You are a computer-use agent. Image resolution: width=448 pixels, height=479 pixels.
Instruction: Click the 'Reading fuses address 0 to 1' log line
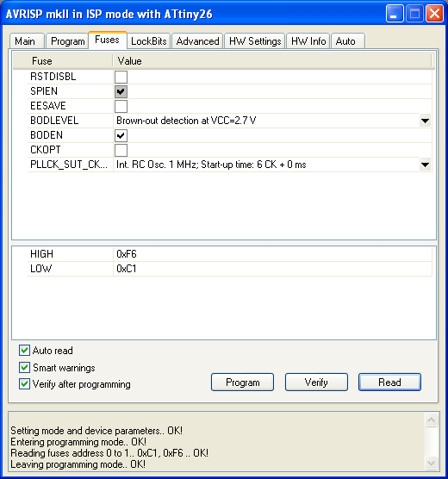pos(109,453)
